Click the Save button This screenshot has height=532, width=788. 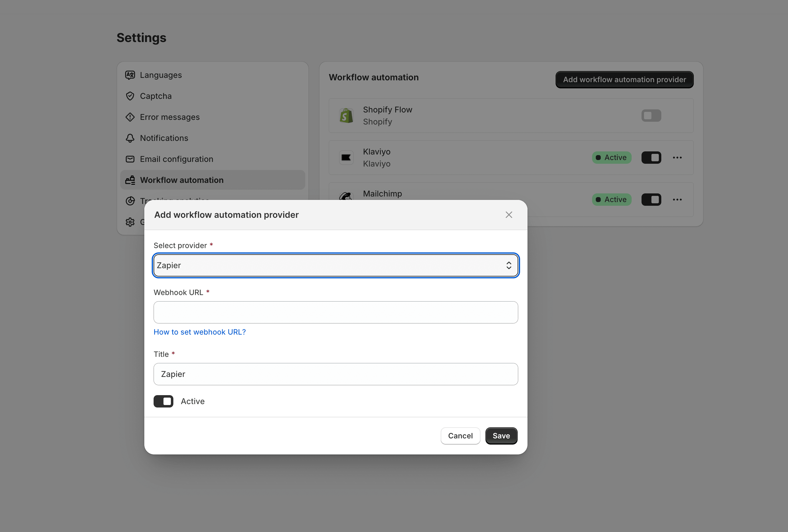tap(501, 436)
